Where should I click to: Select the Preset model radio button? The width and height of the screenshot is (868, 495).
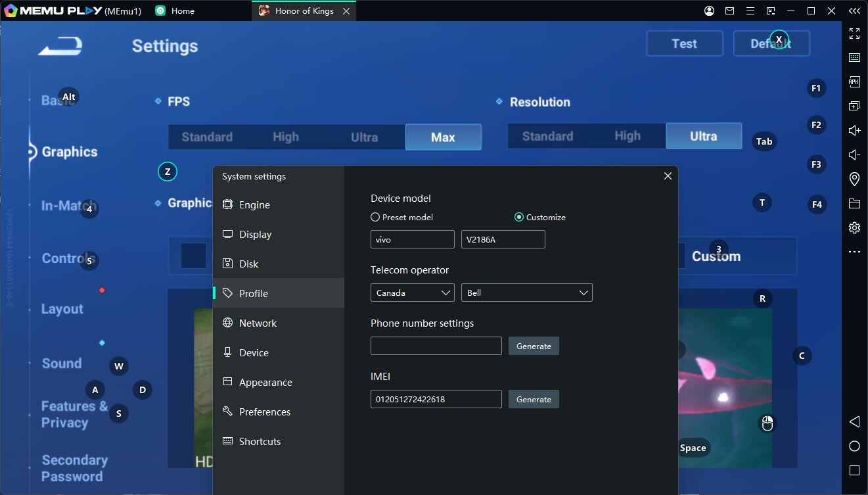point(375,217)
